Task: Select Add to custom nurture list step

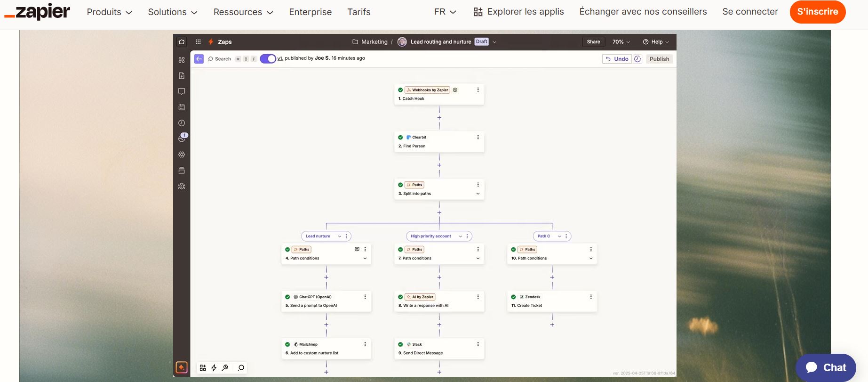Action: (326, 349)
